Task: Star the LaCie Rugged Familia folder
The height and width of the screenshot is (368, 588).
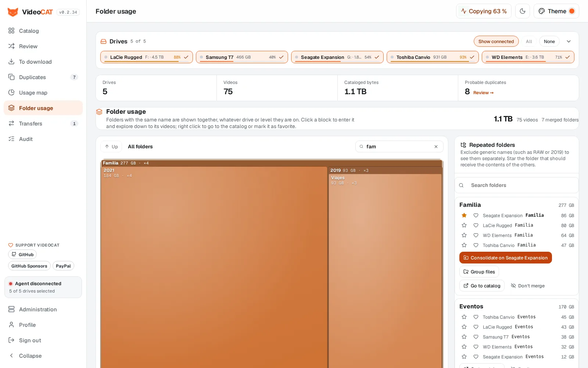Action: 464,225
